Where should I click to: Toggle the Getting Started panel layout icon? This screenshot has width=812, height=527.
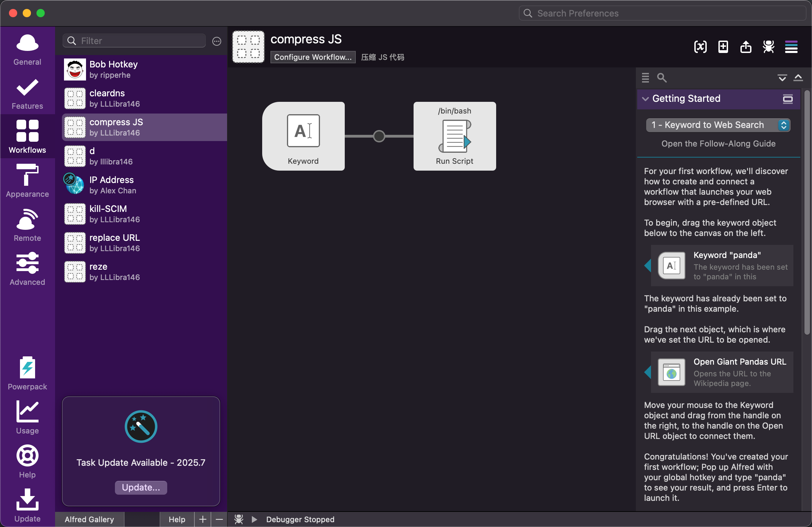tap(788, 99)
